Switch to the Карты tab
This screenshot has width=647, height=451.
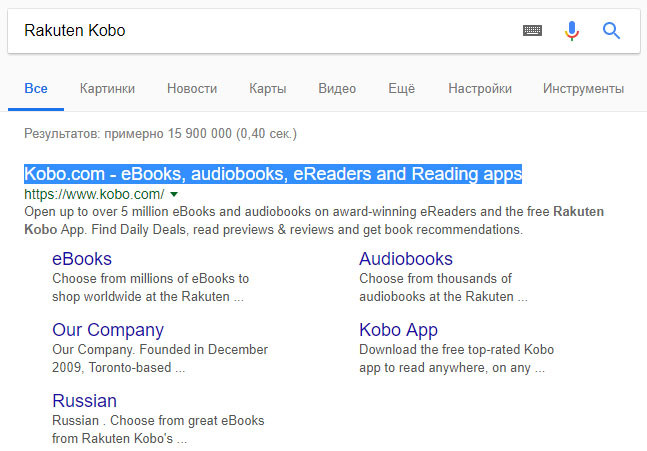[267, 88]
